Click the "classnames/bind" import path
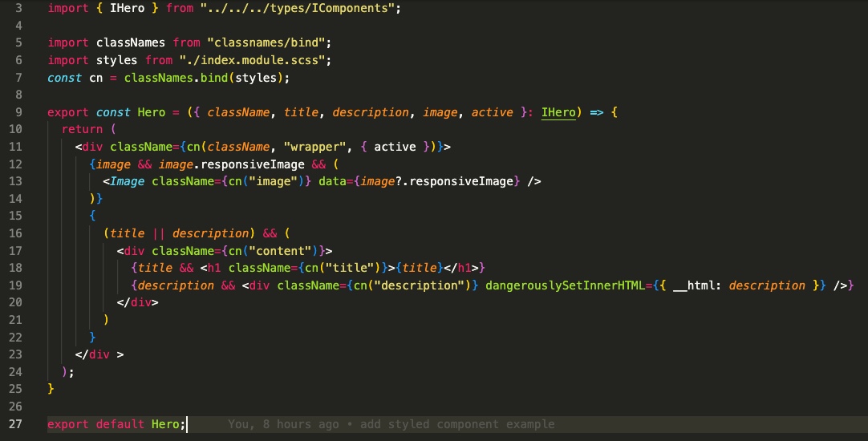 pyautogui.click(x=266, y=42)
